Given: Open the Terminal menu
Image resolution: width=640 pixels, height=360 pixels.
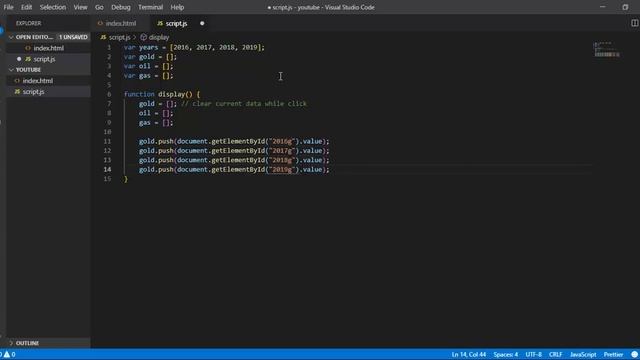Looking at the screenshot, I should pos(150,7).
